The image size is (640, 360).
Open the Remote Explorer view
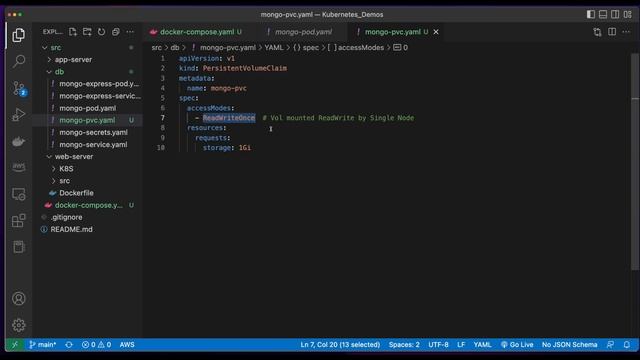coord(18,194)
